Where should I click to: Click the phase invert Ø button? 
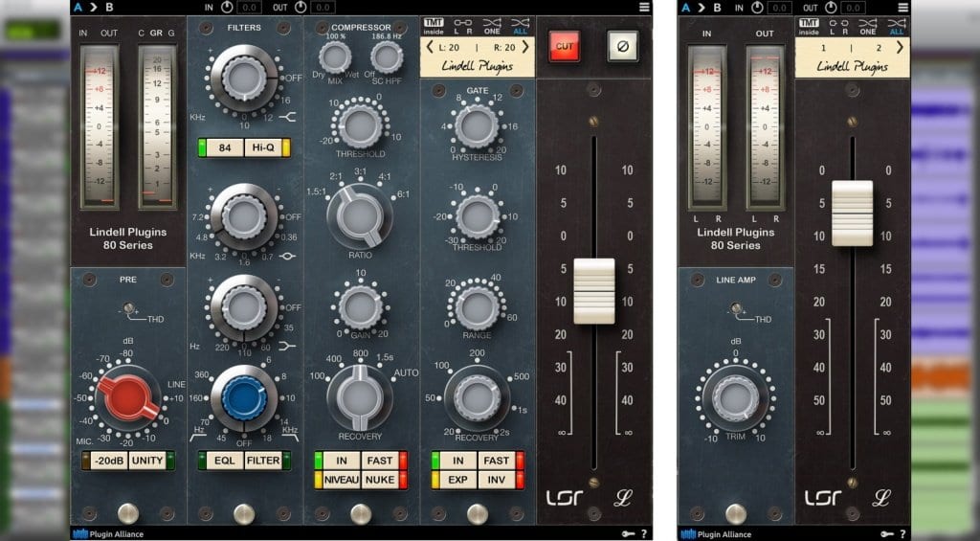(x=622, y=46)
